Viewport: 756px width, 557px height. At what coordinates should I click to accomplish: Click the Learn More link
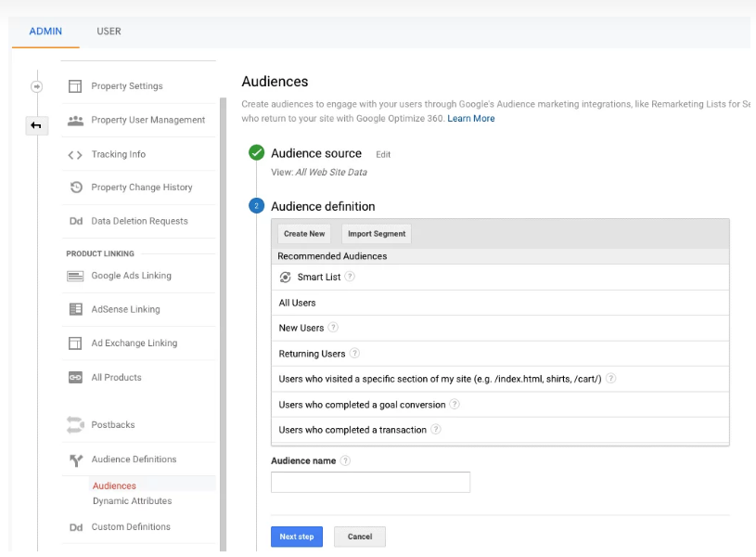coord(471,118)
